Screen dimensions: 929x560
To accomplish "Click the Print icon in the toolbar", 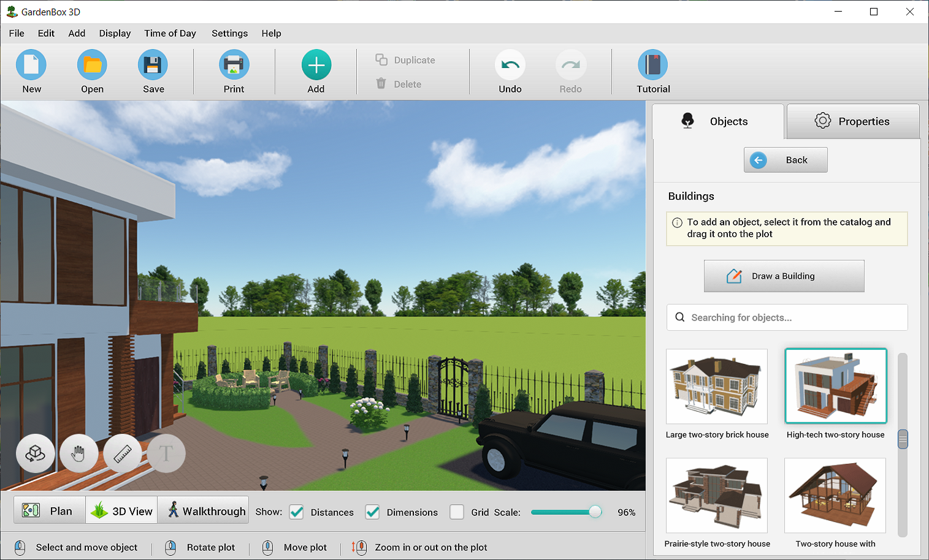I will tap(234, 65).
